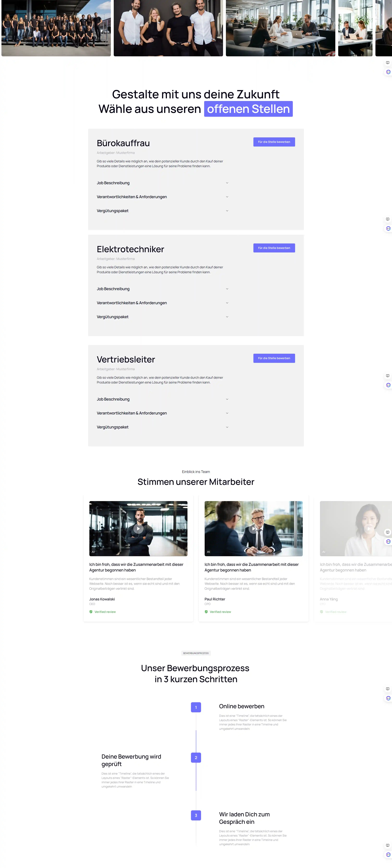Click the name 'Anna Yáng'
Screen dimensions: 392x868
(x=329, y=599)
